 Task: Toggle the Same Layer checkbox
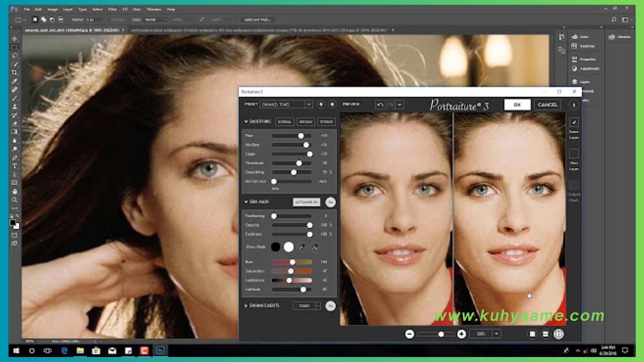[x=574, y=122]
